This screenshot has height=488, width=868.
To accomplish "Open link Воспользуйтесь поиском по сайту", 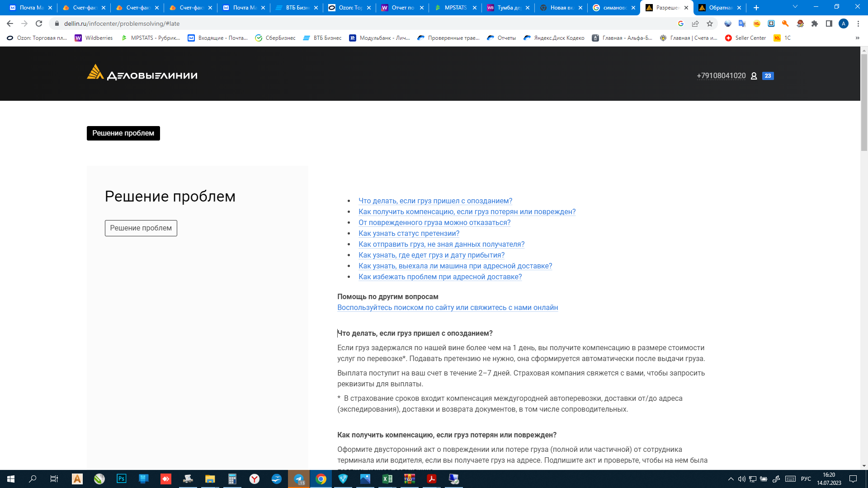I will [x=448, y=308].
